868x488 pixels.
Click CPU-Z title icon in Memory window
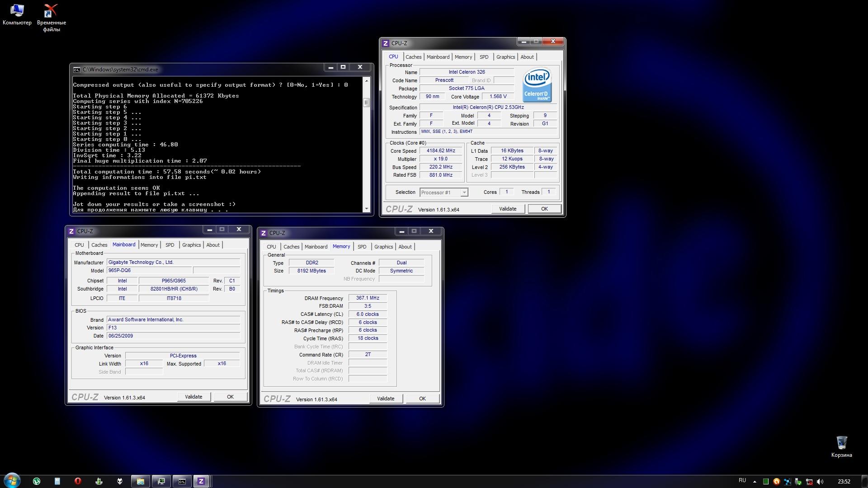(x=264, y=233)
